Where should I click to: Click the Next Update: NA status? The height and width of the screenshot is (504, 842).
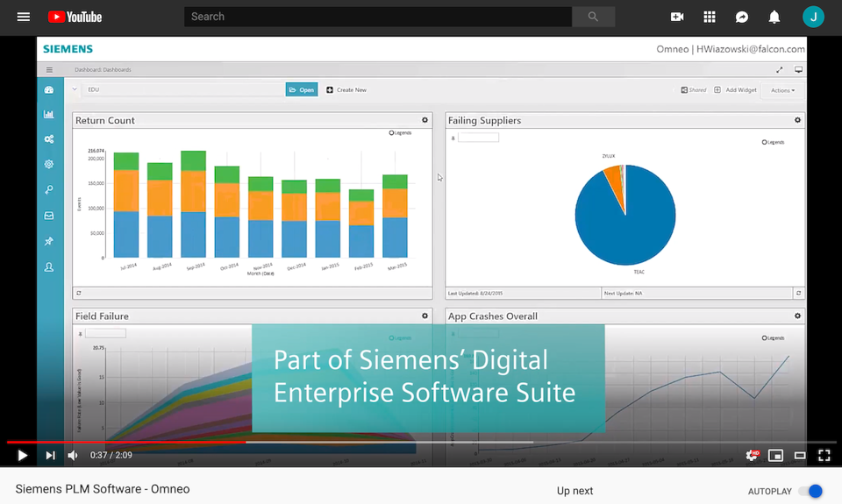623,293
